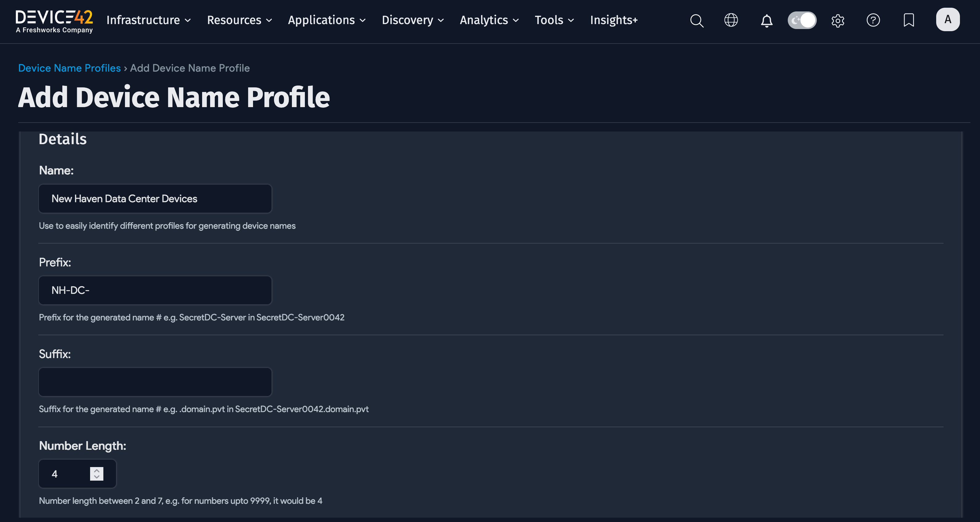Image resolution: width=980 pixels, height=522 pixels.
Task: Expand the Infrastructure dropdown
Action: [148, 20]
